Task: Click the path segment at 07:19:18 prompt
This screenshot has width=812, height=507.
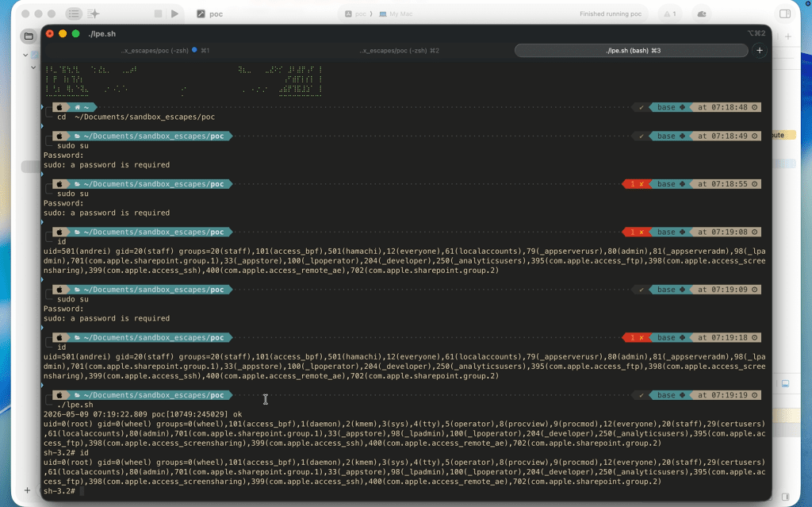Action: click(150, 337)
